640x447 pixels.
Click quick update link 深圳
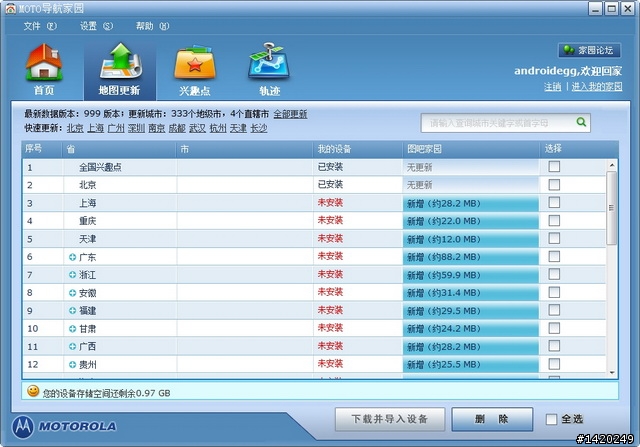[136, 128]
